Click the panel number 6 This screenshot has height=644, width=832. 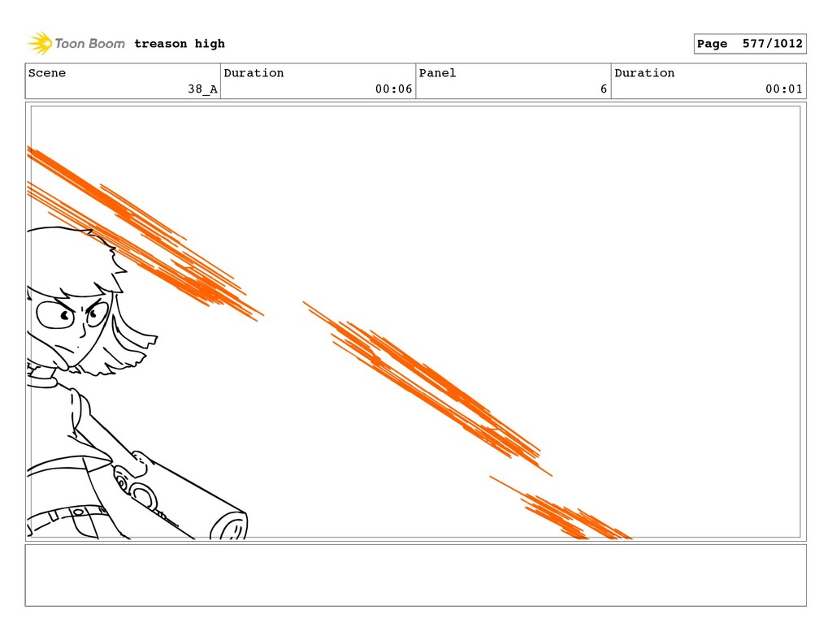[604, 89]
